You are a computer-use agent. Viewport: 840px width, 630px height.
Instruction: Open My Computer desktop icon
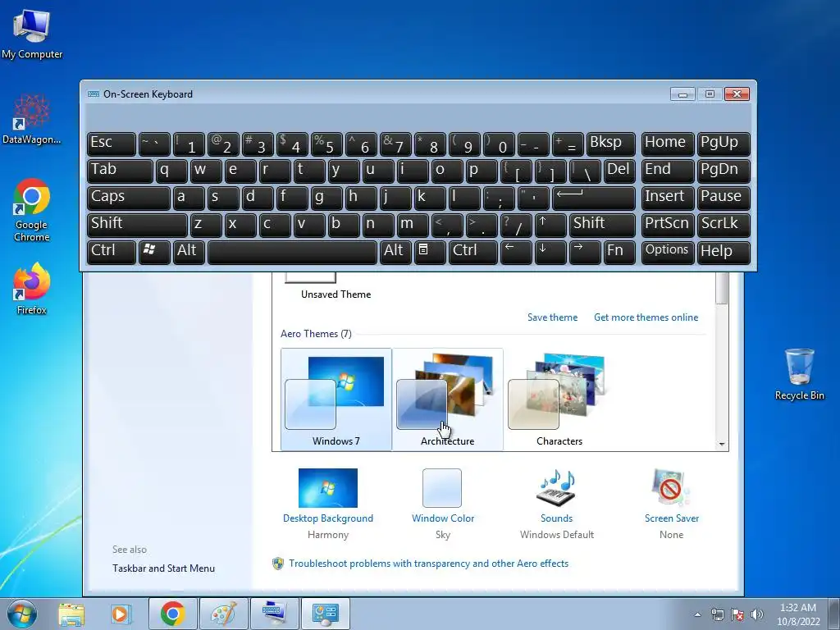(x=32, y=33)
